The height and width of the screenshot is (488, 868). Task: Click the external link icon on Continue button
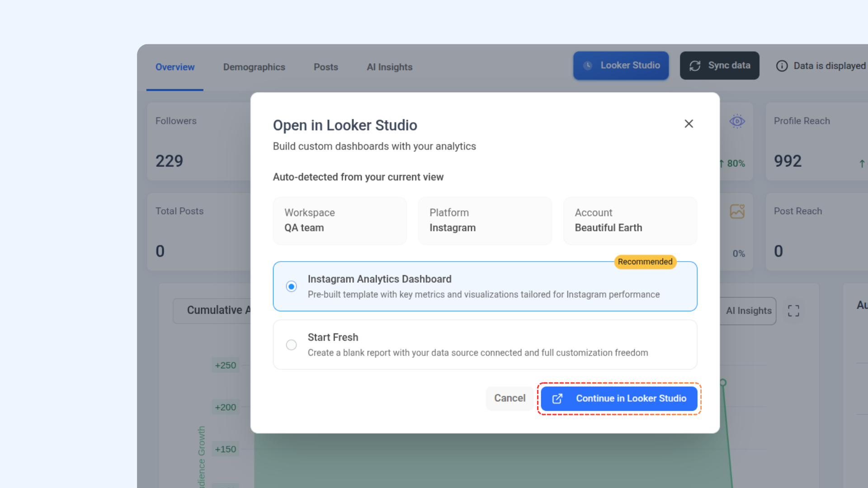557,399
